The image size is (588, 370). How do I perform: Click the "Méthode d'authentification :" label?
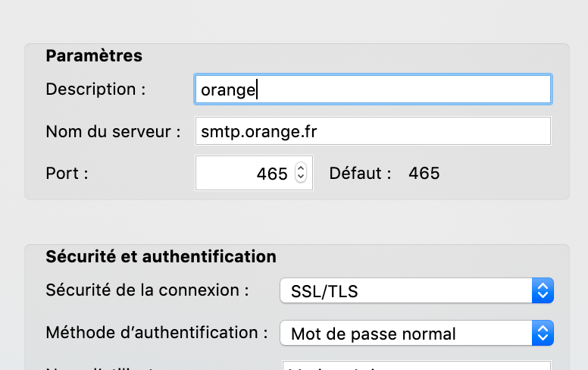157,332
